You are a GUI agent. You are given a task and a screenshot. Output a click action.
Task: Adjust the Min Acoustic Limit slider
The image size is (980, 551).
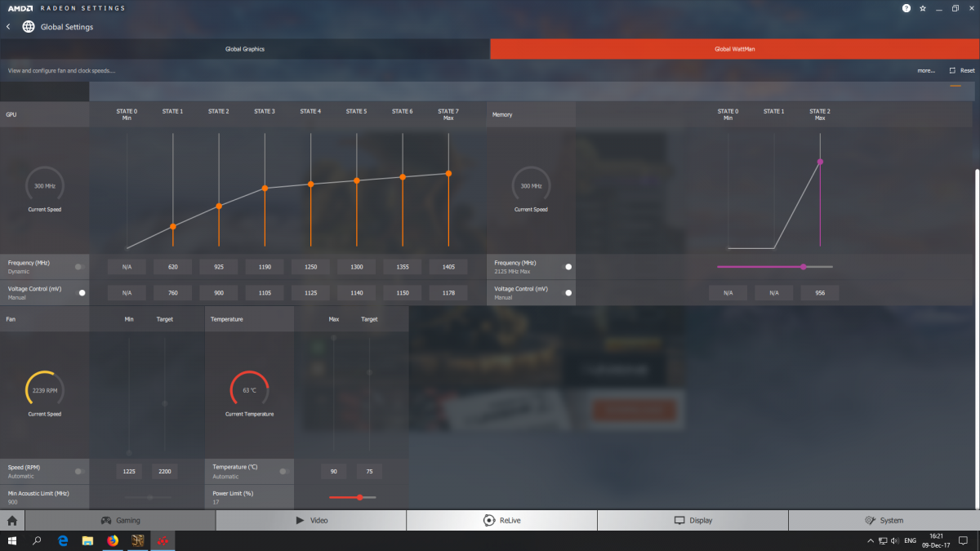point(148,497)
